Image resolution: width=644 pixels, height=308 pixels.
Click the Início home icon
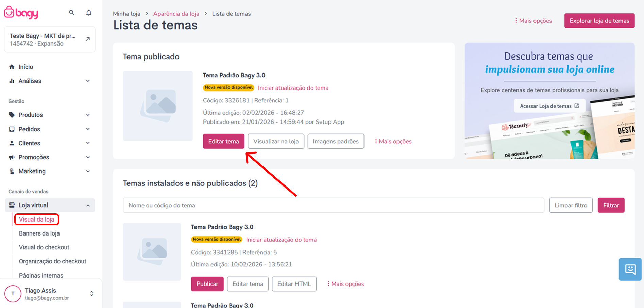(12, 67)
